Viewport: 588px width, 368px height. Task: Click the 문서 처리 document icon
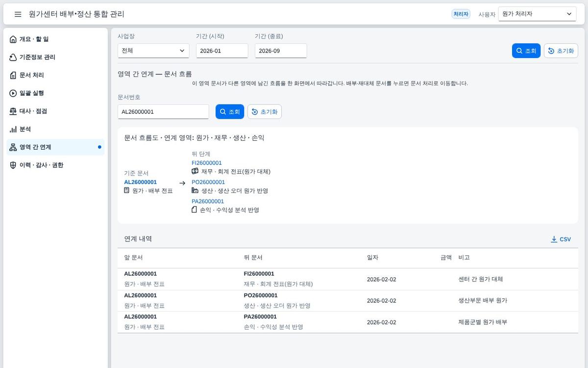13,75
